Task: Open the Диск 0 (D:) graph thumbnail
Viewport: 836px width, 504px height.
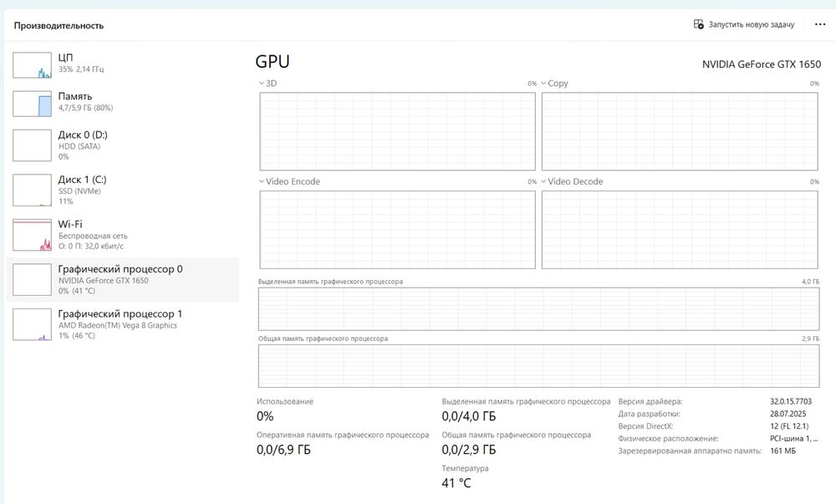Action: (x=33, y=145)
